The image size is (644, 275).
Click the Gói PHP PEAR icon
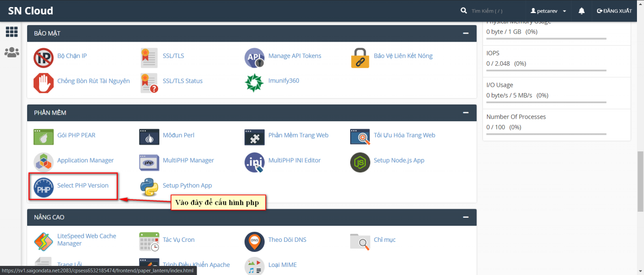click(43, 137)
